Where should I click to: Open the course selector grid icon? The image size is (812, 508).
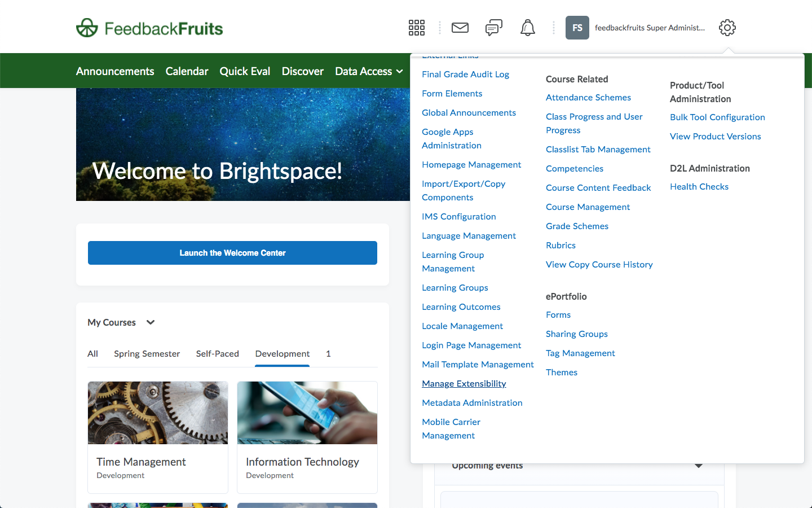[x=417, y=28]
